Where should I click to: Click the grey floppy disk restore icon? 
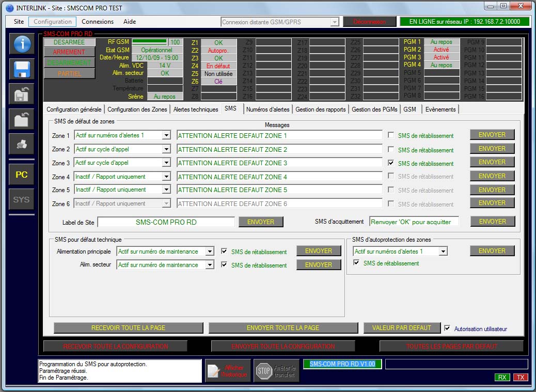(x=22, y=94)
